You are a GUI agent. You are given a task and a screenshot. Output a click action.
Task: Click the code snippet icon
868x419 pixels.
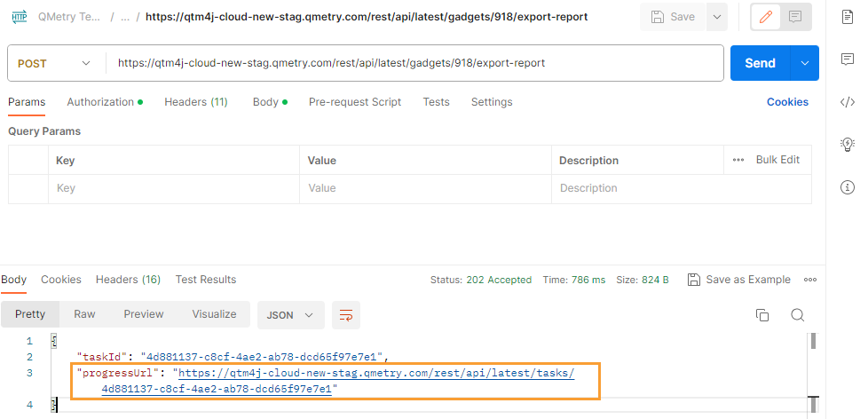click(847, 101)
